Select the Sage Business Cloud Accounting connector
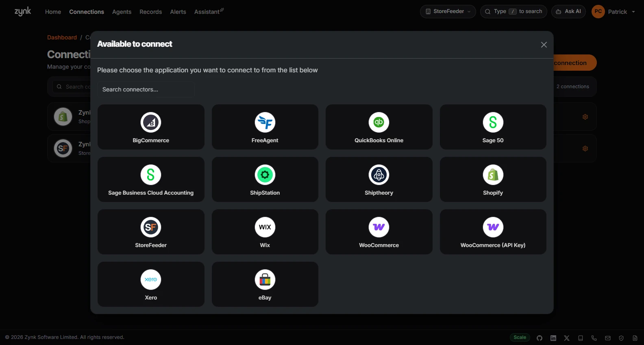Viewport: 644px width, 345px height. coord(151,179)
